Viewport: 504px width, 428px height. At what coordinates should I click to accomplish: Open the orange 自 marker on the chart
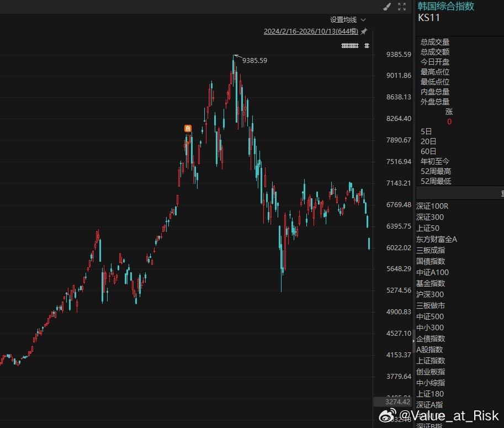pos(188,128)
